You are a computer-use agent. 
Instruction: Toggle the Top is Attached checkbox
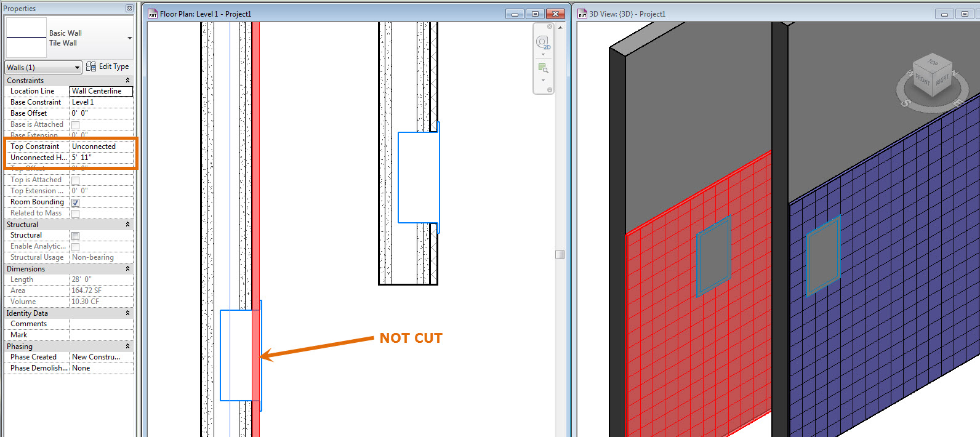point(75,180)
